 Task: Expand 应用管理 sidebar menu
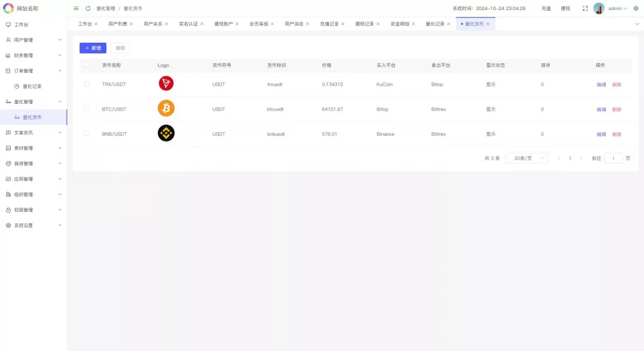coord(33,179)
